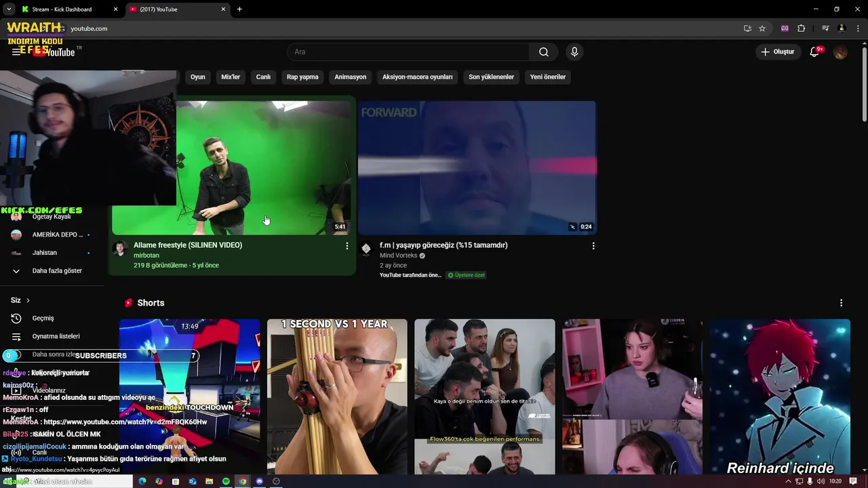Open Geçmiş history in the sidebar
This screenshot has height=488, width=868.
[43, 319]
